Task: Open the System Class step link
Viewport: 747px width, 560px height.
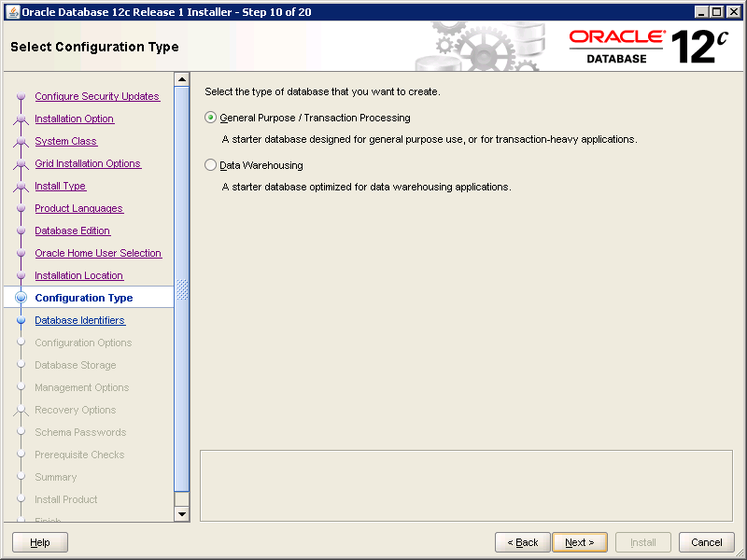Action: pyautogui.click(x=65, y=141)
